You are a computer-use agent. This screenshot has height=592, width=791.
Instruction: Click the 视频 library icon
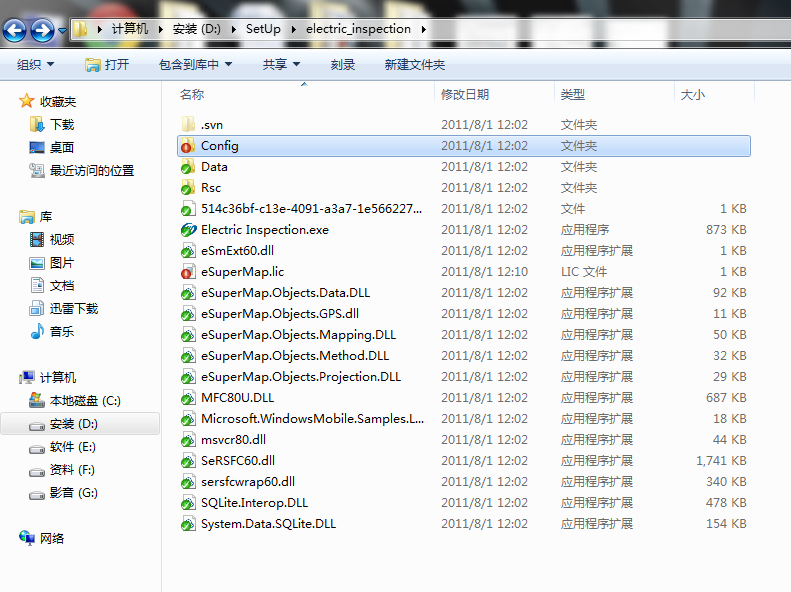point(37,239)
